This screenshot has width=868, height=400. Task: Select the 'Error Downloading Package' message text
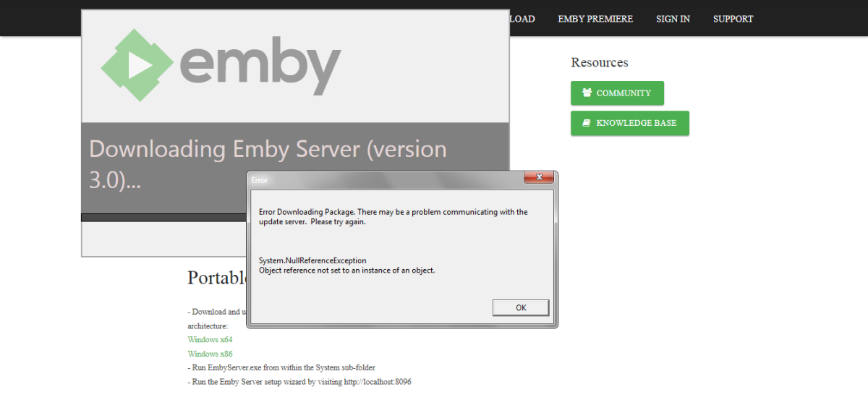(393, 217)
